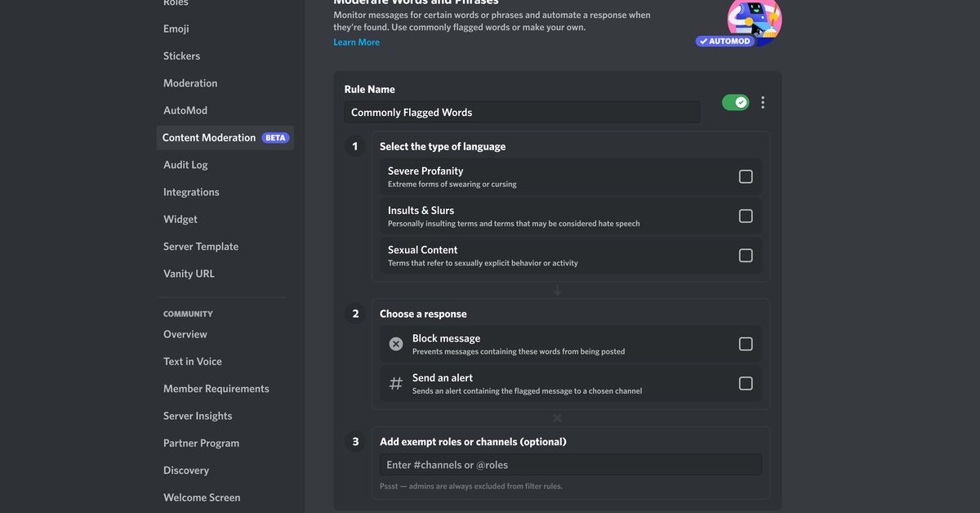
Task: Click the BETA badge beside Content Moderation
Action: pyautogui.click(x=275, y=138)
